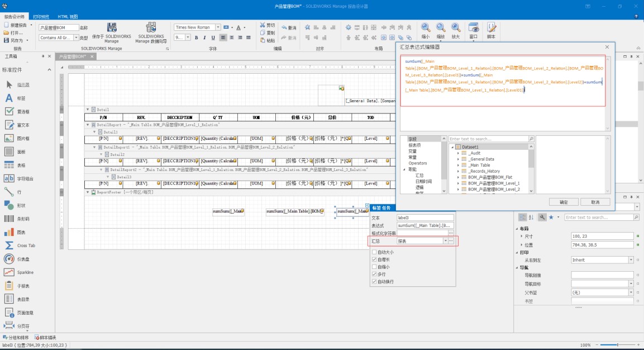Click the 放大 zoom in magnifier

tap(456, 28)
